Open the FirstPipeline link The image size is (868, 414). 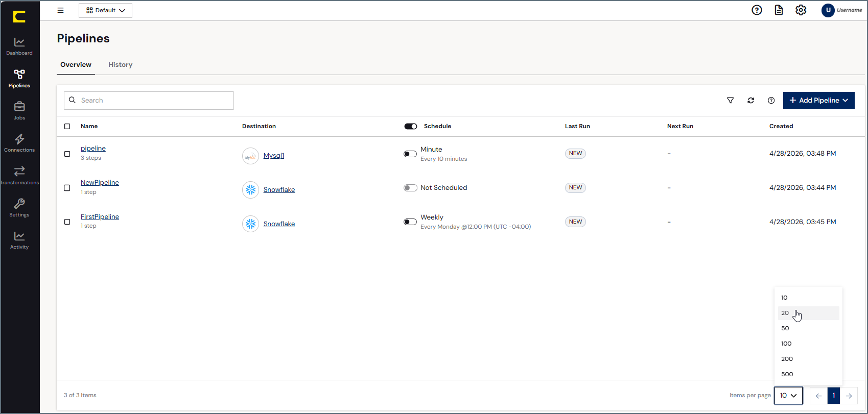(x=100, y=217)
